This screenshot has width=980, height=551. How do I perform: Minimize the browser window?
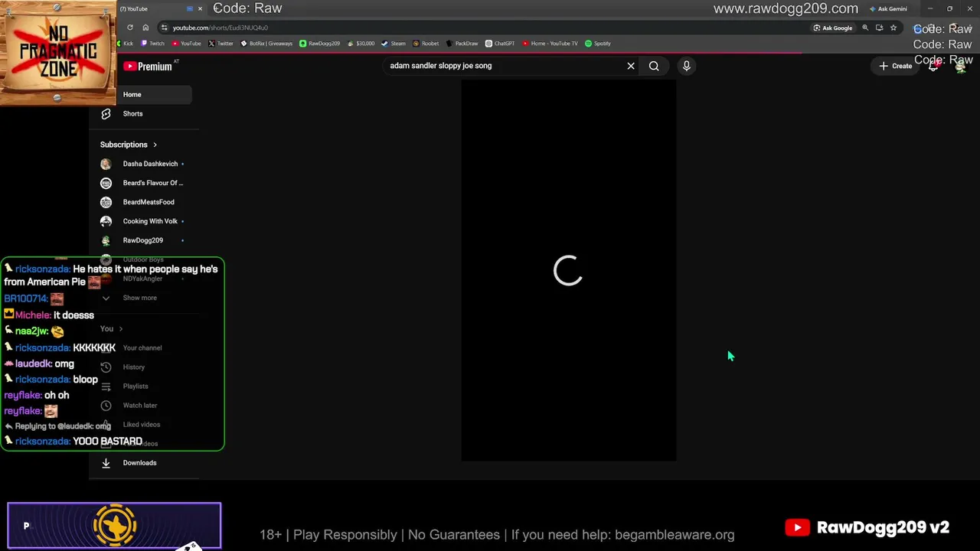pos(930,9)
